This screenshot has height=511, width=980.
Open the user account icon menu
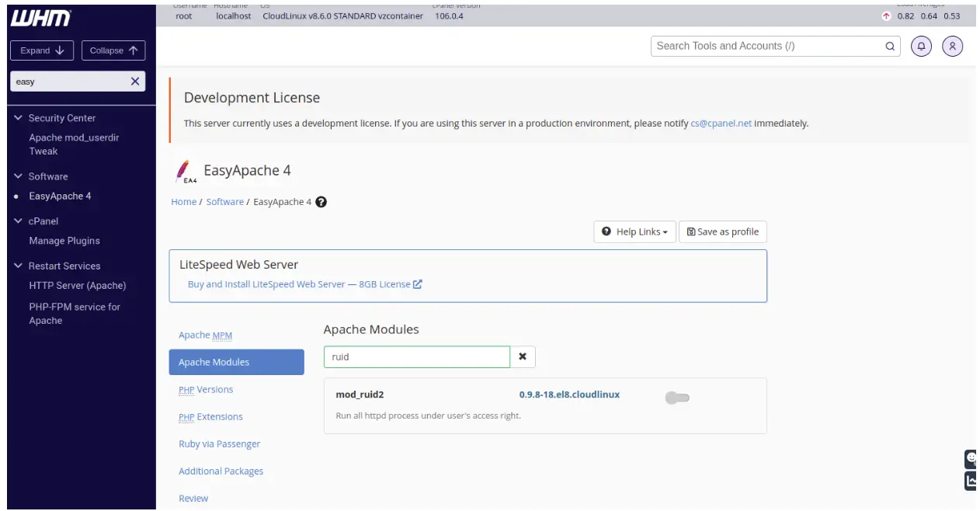[952, 46]
